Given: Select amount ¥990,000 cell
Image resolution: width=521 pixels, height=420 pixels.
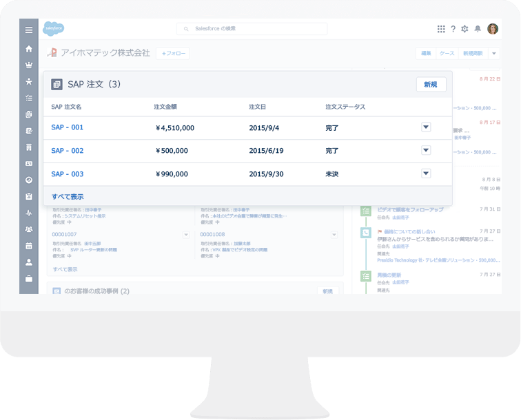Looking at the screenshot, I should tap(172, 174).
